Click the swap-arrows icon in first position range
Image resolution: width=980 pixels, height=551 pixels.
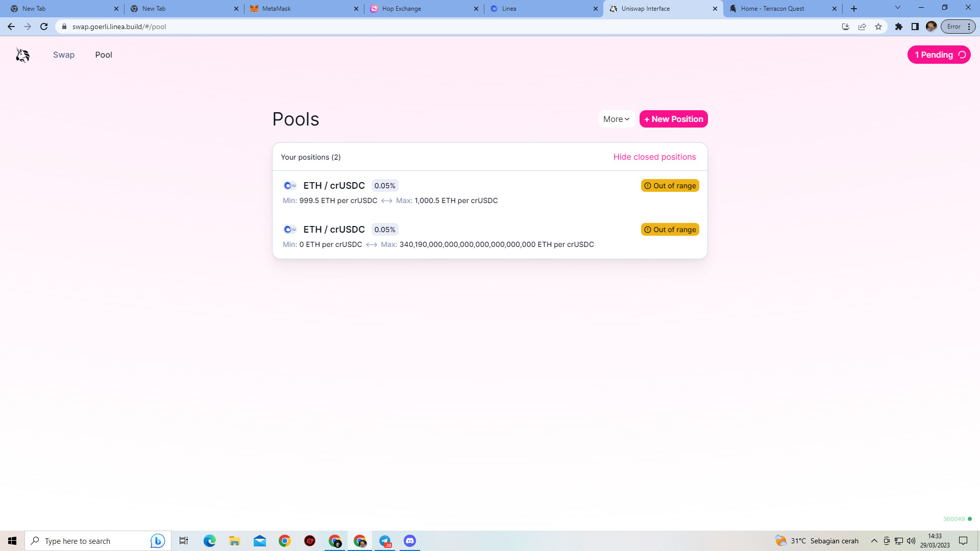coord(387,201)
